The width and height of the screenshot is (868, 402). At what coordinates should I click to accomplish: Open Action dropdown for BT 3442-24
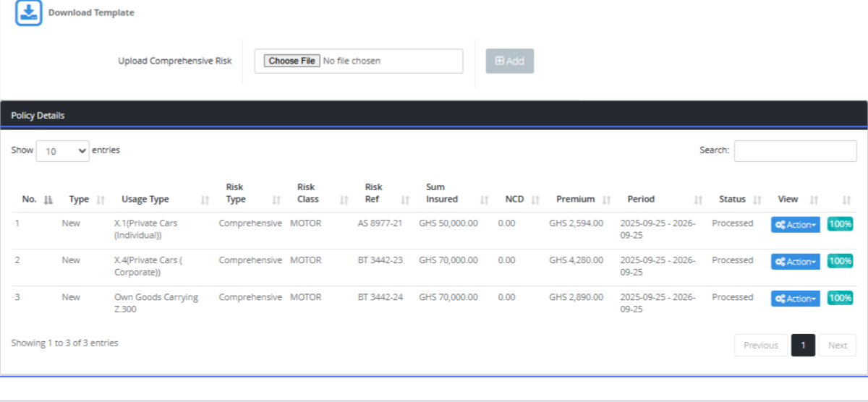tap(795, 299)
